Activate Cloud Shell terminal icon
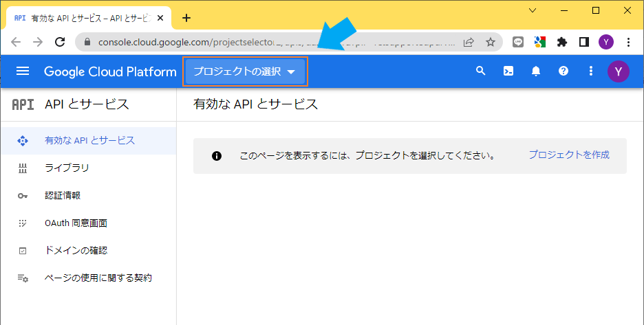 click(508, 71)
